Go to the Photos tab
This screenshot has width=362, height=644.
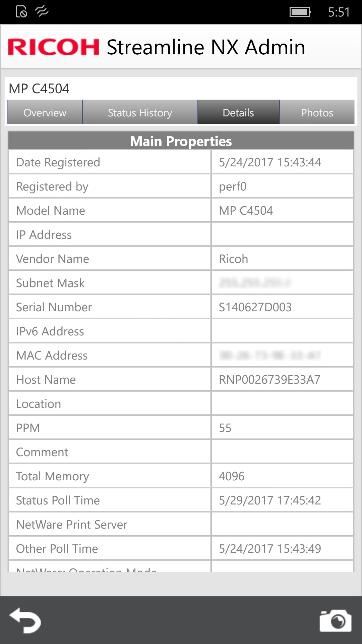click(317, 112)
